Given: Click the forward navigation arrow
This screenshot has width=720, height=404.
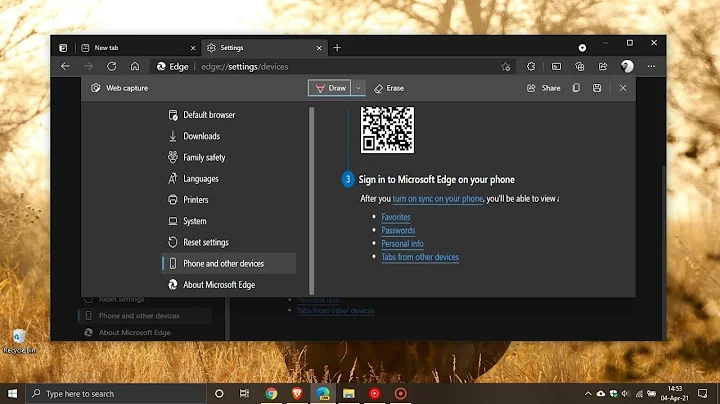Looking at the screenshot, I should [x=89, y=67].
